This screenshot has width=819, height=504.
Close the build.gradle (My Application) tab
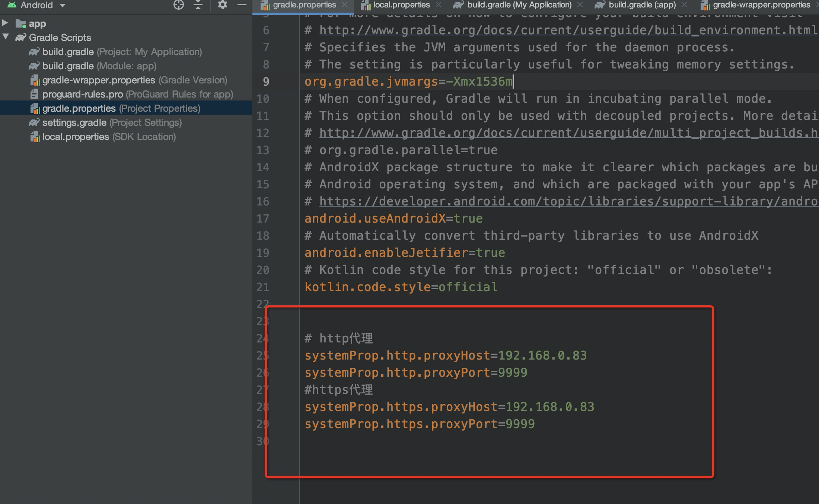(580, 5)
